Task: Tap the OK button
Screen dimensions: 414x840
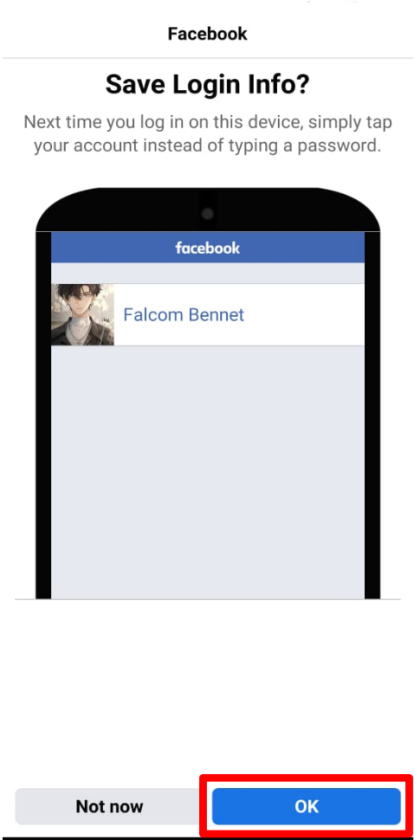Action: pos(306,806)
